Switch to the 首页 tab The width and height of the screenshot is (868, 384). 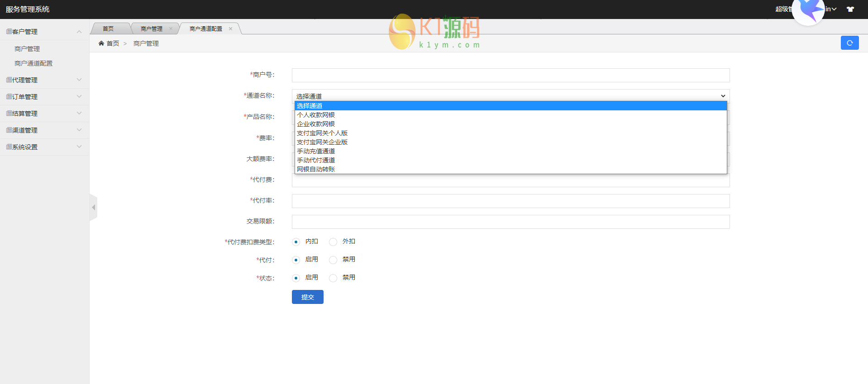[108, 28]
